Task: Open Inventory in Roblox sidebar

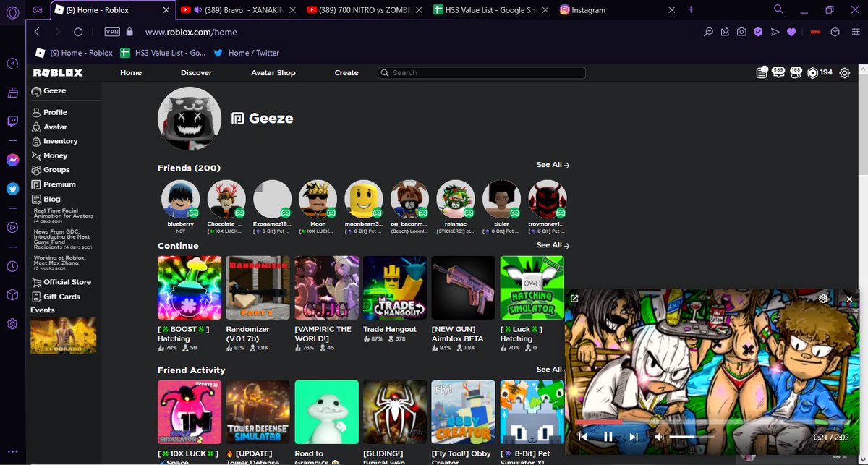Action: coord(55,141)
